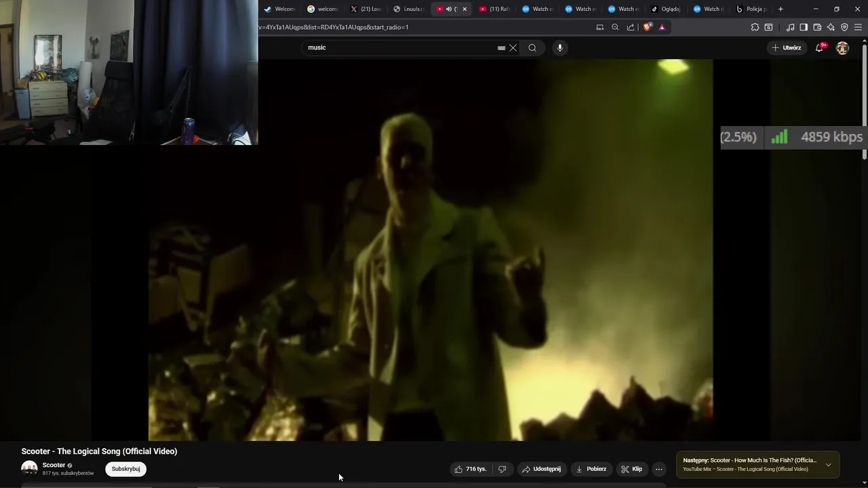
Task: Open the Brave VPN shield icon
Action: [844, 27]
